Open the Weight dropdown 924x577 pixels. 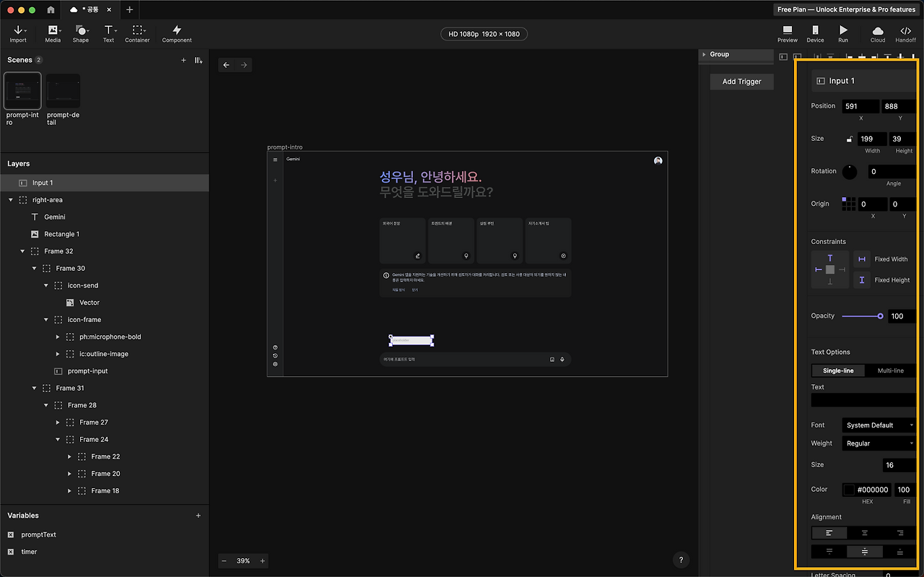click(x=879, y=443)
